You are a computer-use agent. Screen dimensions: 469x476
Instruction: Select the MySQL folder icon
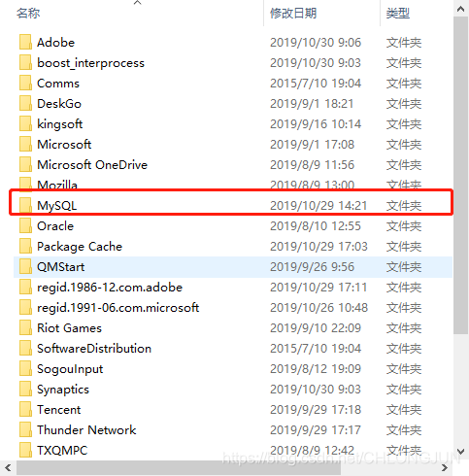coord(25,205)
